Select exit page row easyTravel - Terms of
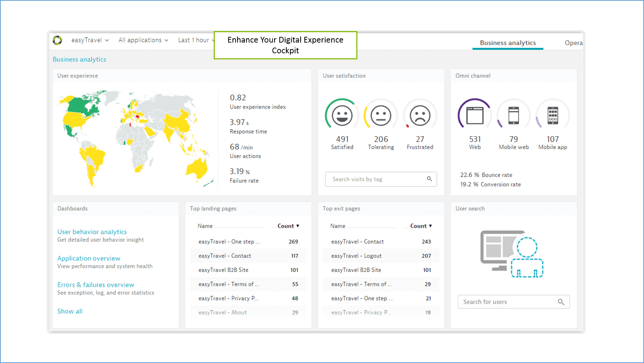Screen dimensions: 644x363 (381, 284)
